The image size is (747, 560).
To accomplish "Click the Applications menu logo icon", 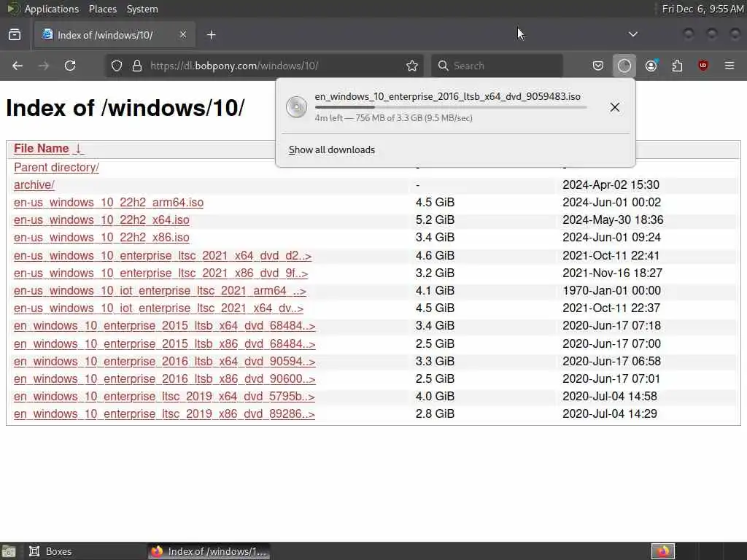I will (x=13, y=9).
